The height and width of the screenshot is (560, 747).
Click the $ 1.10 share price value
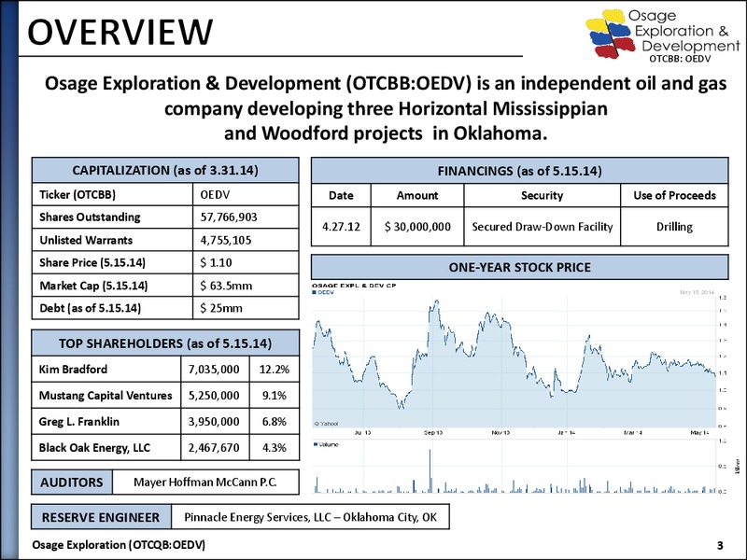(x=216, y=263)
